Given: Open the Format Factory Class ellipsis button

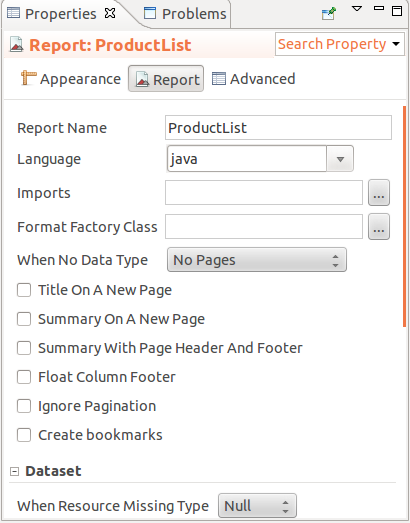Looking at the screenshot, I should [x=379, y=226].
